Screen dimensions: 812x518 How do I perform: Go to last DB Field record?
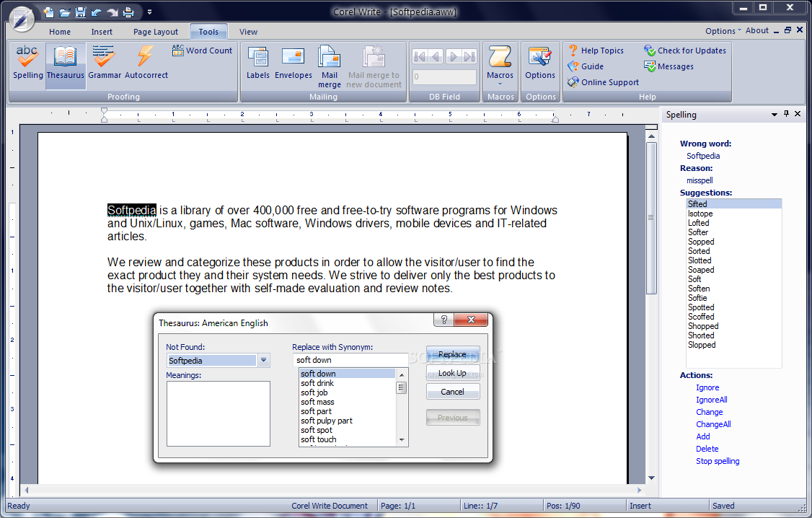click(469, 56)
